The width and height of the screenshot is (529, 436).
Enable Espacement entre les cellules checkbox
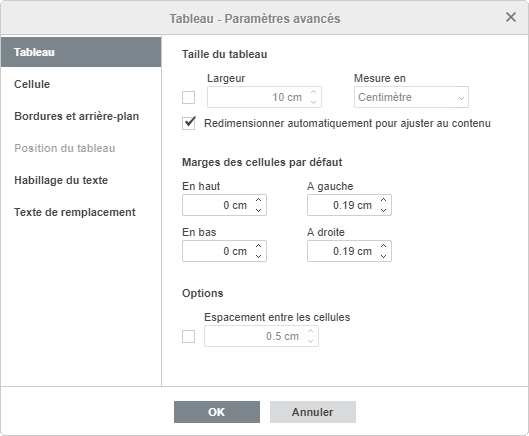[x=188, y=336]
